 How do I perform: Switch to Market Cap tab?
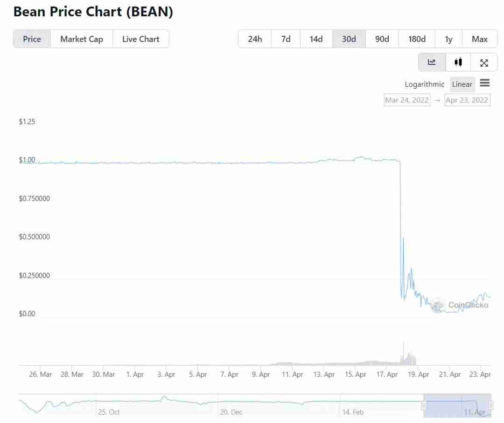point(82,39)
